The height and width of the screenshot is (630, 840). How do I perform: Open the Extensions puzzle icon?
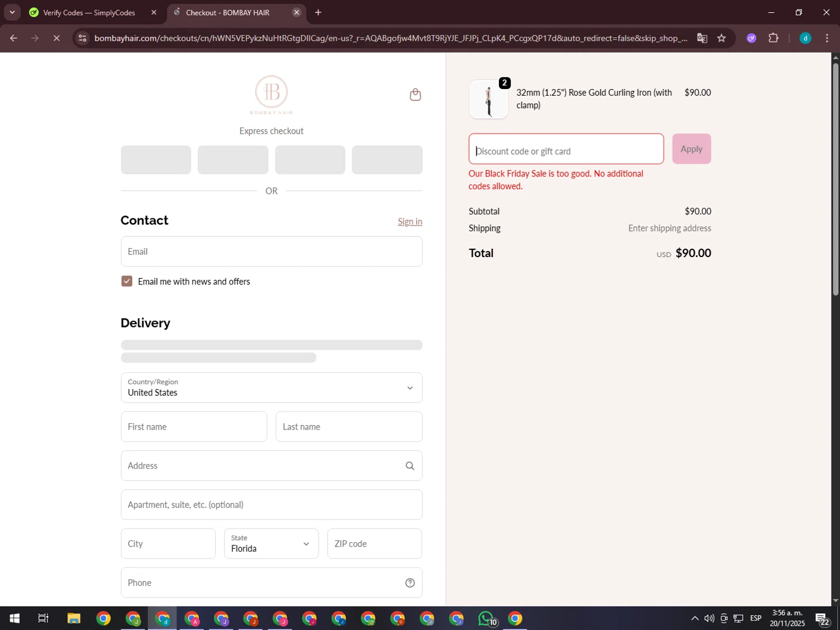point(773,38)
